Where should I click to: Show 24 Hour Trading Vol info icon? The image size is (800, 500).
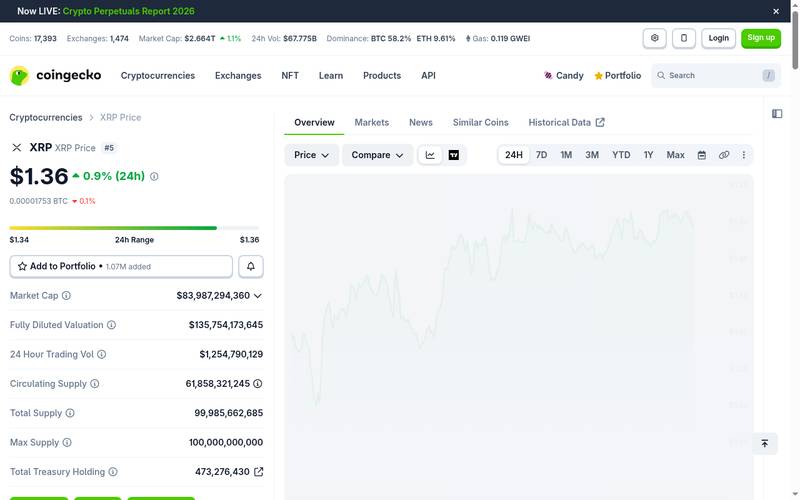102,354
